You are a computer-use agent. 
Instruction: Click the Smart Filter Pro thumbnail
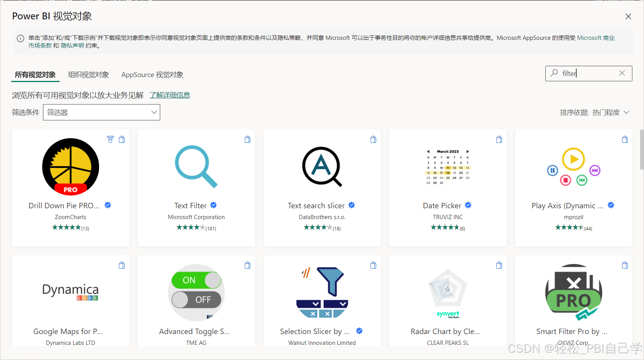[x=574, y=293]
